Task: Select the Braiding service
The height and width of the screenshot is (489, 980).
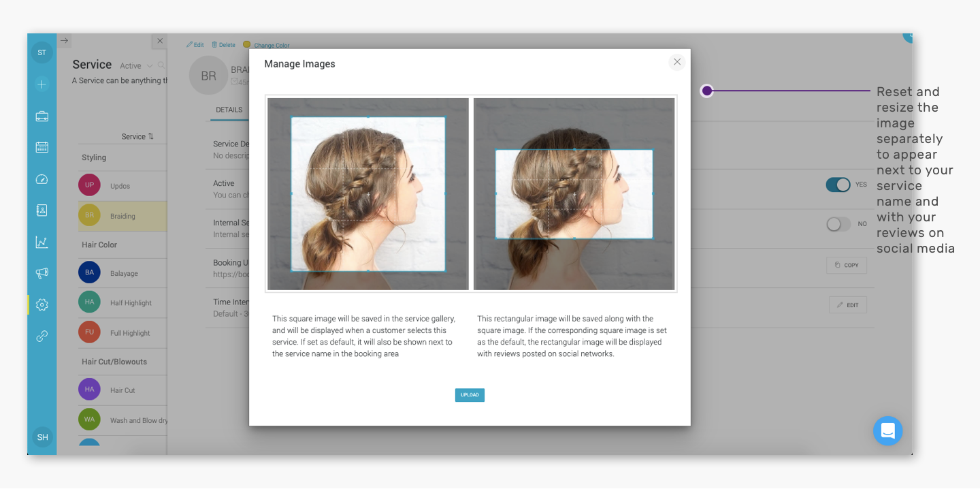Action: 122,216
